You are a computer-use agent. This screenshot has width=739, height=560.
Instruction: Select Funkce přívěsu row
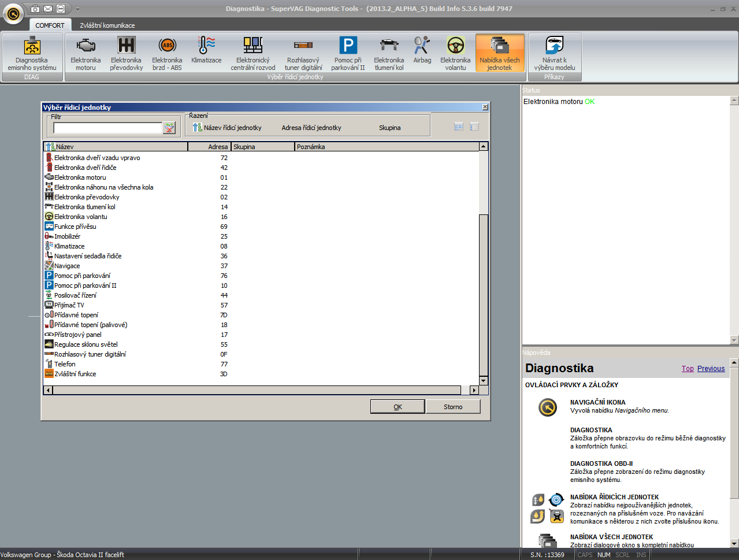pyautogui.click(x=262, y=227)
